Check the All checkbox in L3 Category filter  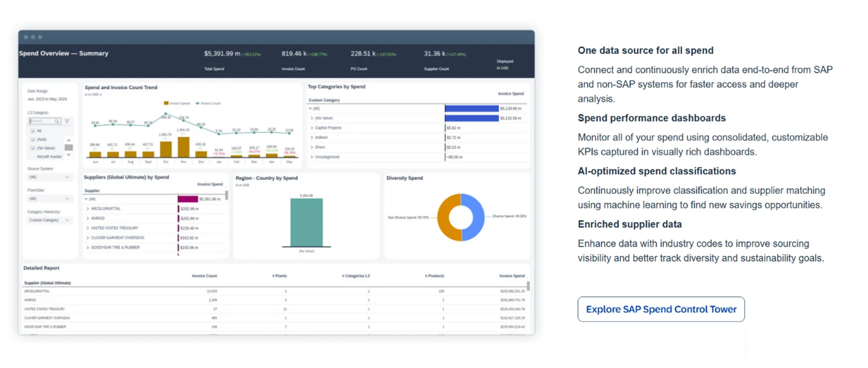33,131
